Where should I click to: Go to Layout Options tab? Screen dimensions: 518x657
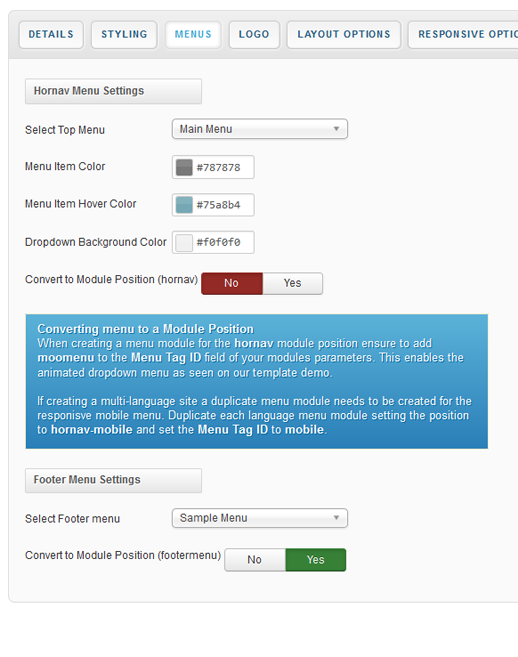pos(344,34)
